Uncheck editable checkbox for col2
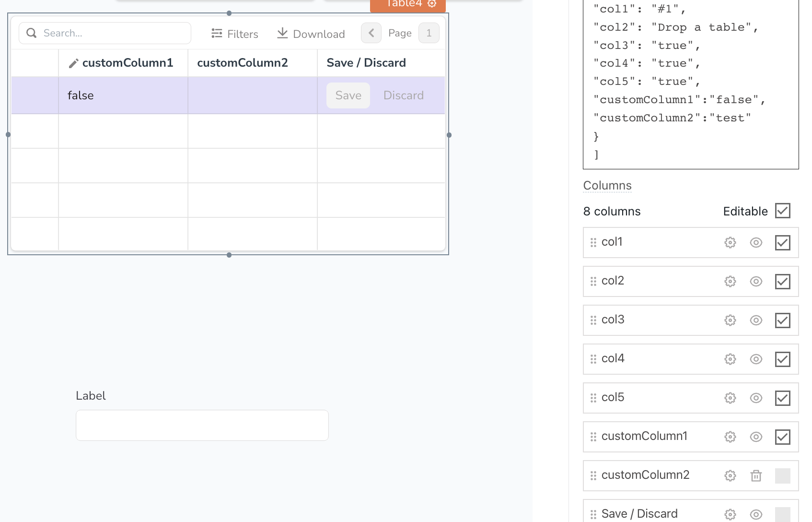812x522 pixels. (x=783, y=282)
